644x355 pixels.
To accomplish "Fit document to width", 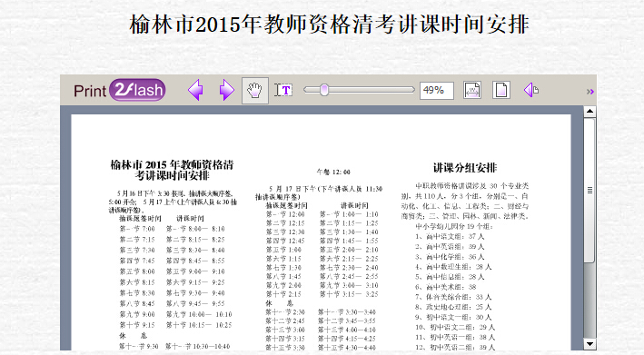I will click(472, 90).
